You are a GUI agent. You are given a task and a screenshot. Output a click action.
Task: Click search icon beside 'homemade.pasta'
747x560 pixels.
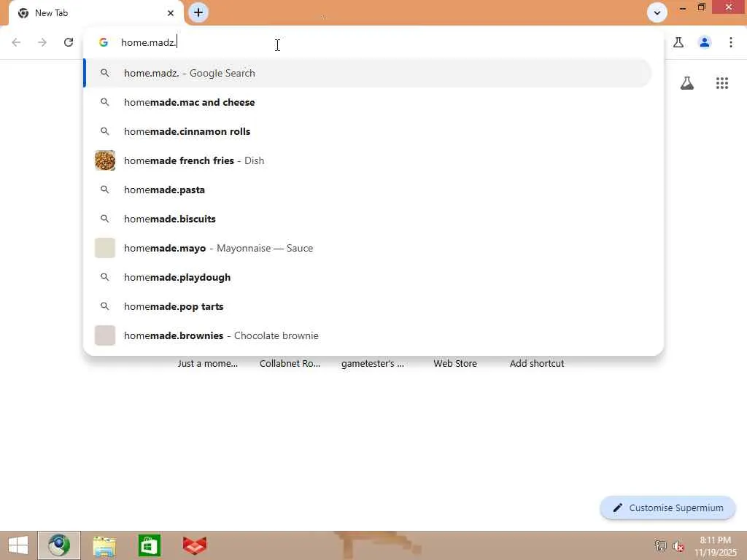tap(105, 190)
